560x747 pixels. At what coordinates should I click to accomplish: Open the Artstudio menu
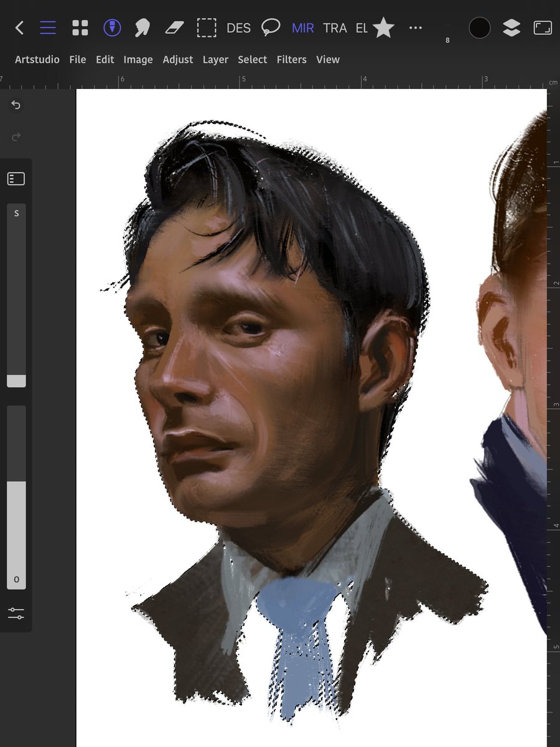click(x=37, y=60)
